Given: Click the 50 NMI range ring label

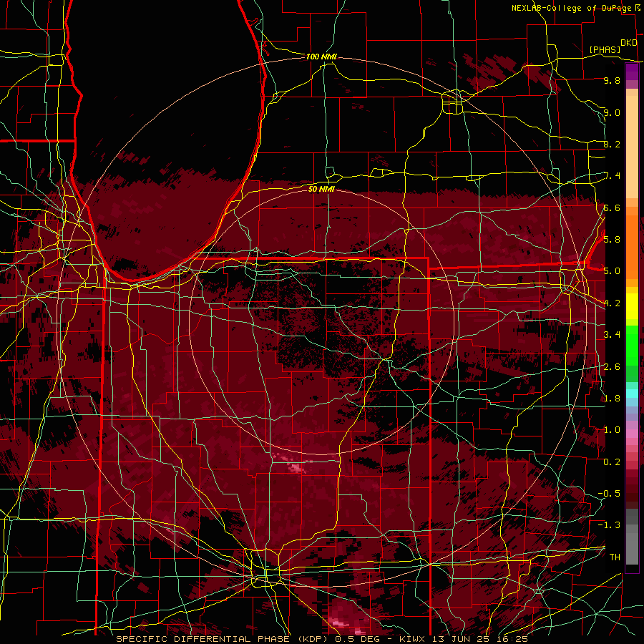Looking at the screenshot, I should (321, 189).
